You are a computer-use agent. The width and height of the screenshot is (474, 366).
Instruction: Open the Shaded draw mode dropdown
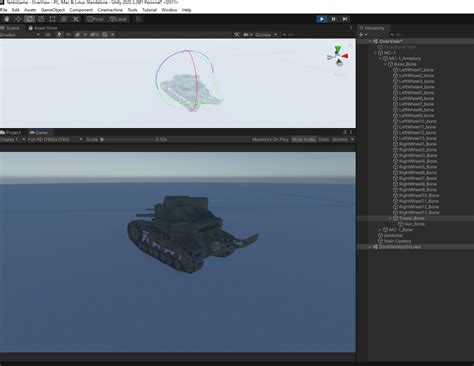[x=20, y=35]
